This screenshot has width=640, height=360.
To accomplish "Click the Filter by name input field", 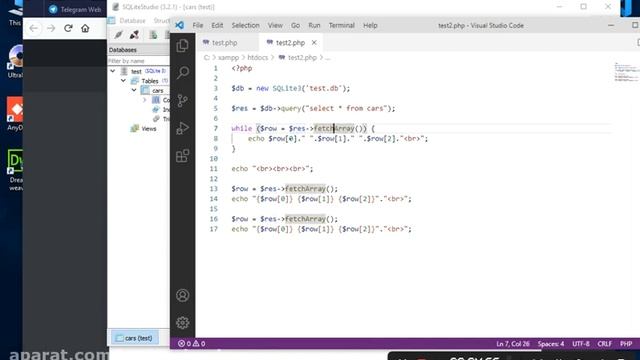I will 138,61.
